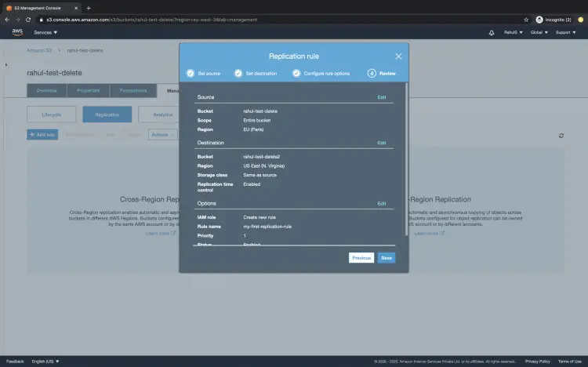Close the S3 Management Console tab

pyautogui.click(x=76, y=8)
